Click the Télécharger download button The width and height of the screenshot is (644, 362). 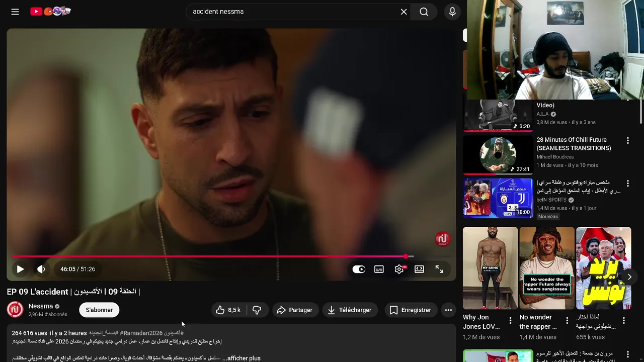pos(350,310)
